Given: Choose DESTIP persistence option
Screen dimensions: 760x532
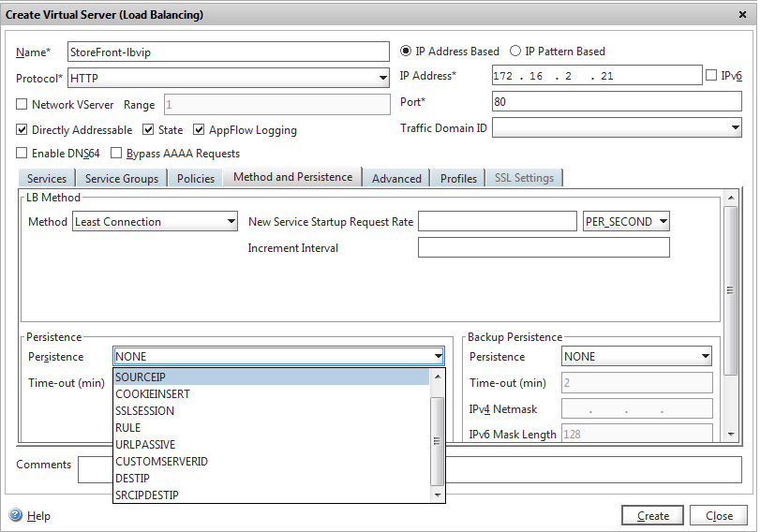Looking at the screenshot, I should point(272,479).
